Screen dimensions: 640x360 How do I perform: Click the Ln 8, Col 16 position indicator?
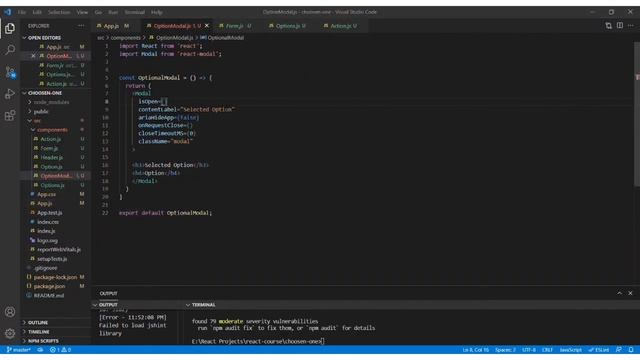(x=476, y=350)
